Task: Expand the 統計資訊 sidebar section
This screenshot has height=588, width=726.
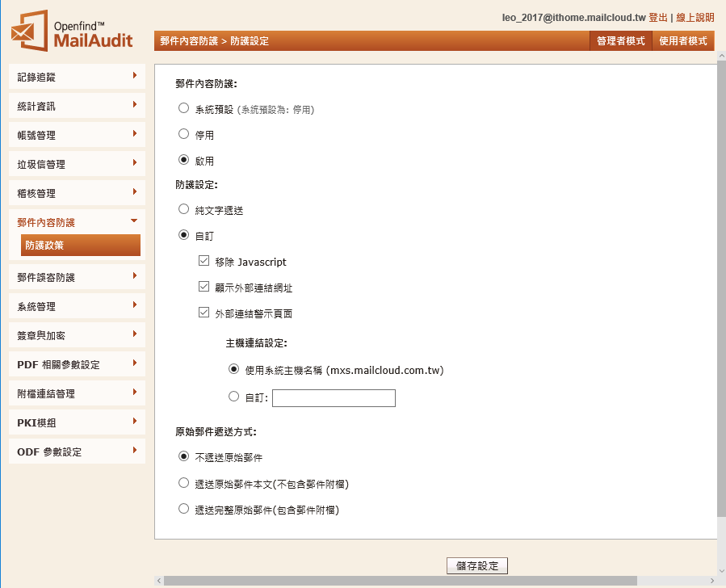Action: tap(77, 106)
